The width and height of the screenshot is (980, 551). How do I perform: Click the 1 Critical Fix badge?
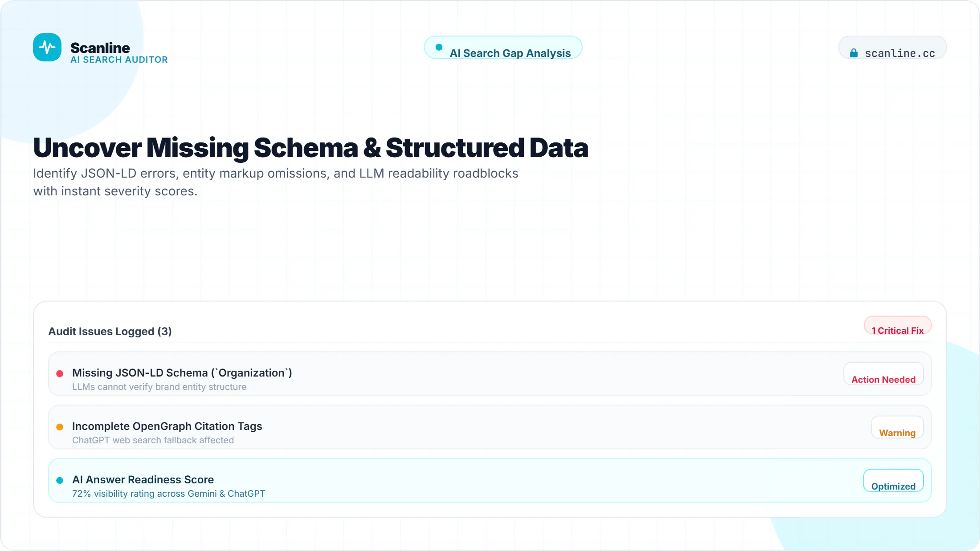(x=898, y=325)
